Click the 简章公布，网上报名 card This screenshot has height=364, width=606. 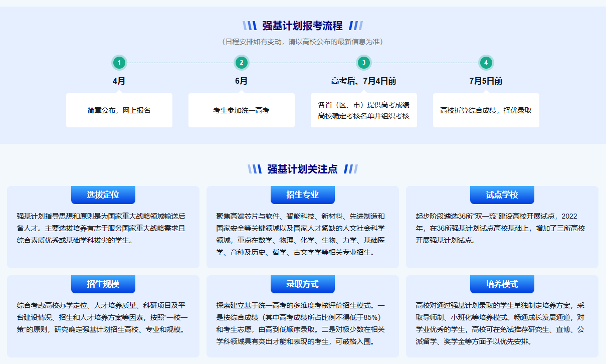point(119,110)
